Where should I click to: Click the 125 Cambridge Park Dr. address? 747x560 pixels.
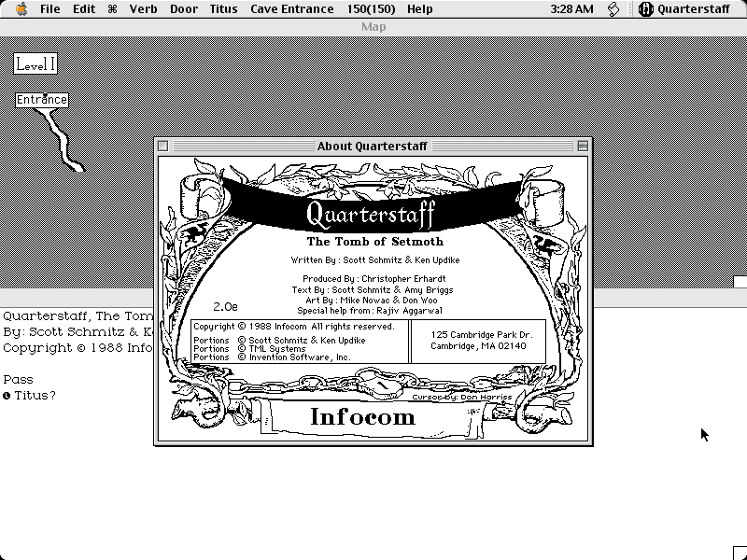click(482, 335)
